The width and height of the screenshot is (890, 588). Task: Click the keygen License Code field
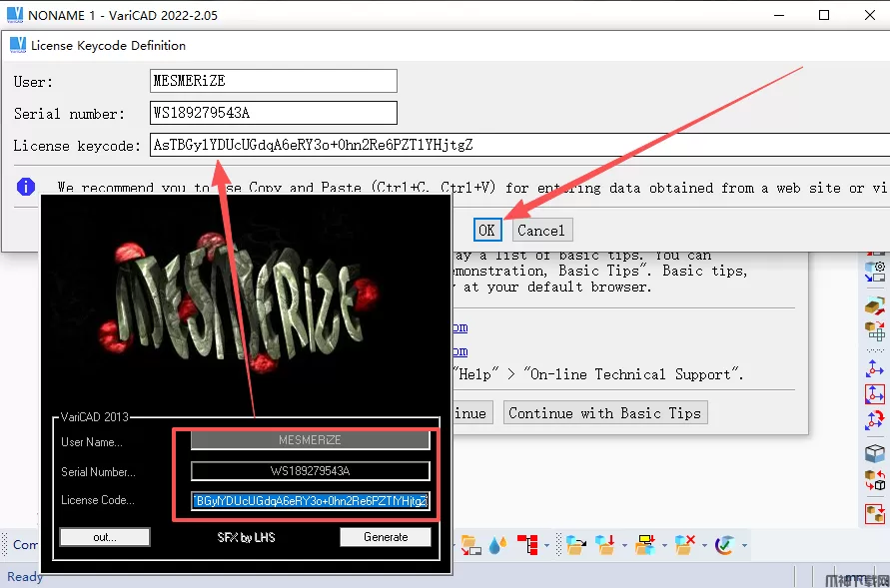[x=310, y=501]
